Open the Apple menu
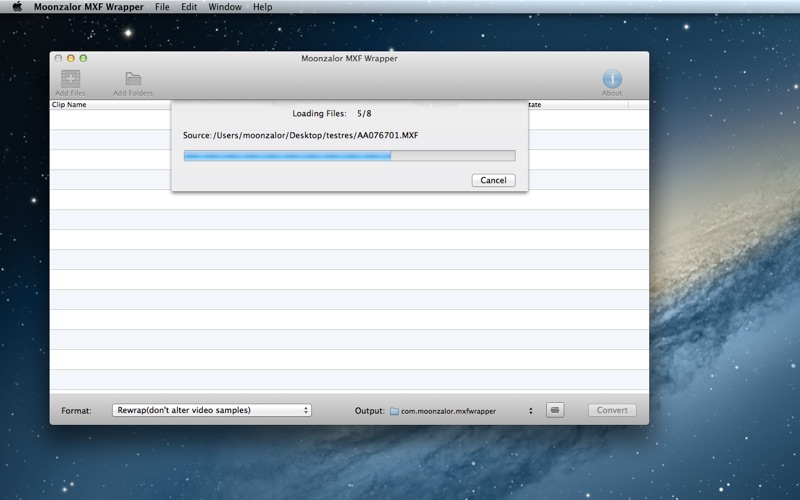 click(17, 7)
